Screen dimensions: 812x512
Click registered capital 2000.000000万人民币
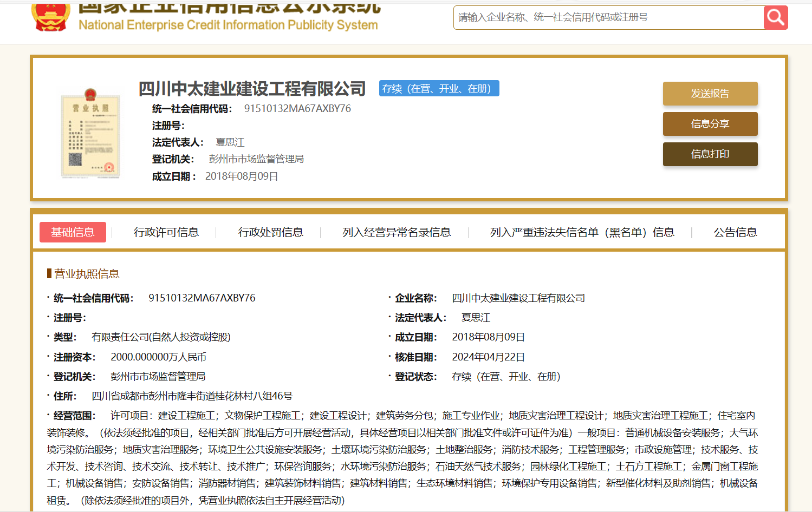[159, 357]
